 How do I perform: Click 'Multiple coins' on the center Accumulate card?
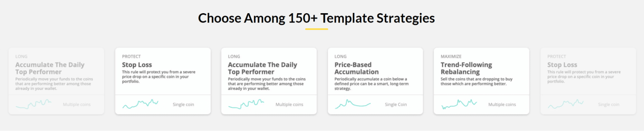coord(289,104)
